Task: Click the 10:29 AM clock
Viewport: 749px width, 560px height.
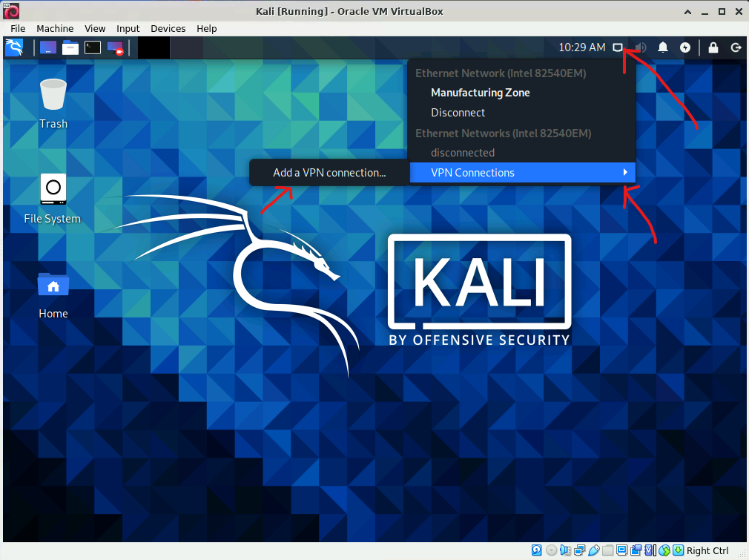Action: tap(582, 47)
